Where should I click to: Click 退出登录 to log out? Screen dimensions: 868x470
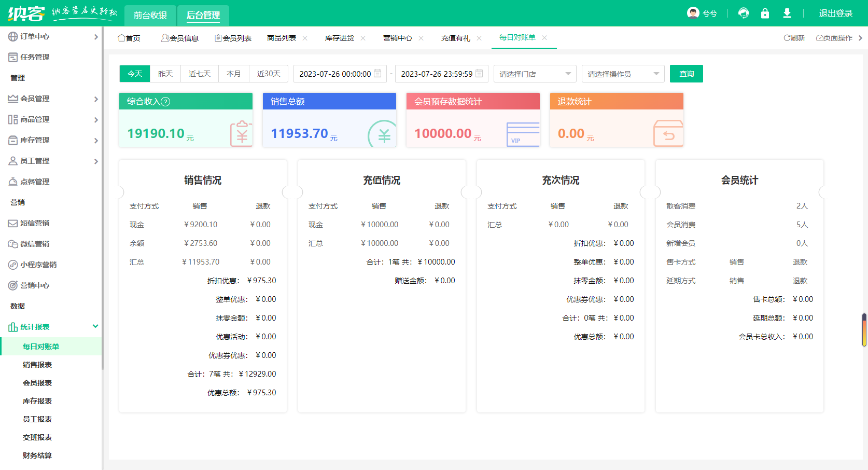(835, 13)
